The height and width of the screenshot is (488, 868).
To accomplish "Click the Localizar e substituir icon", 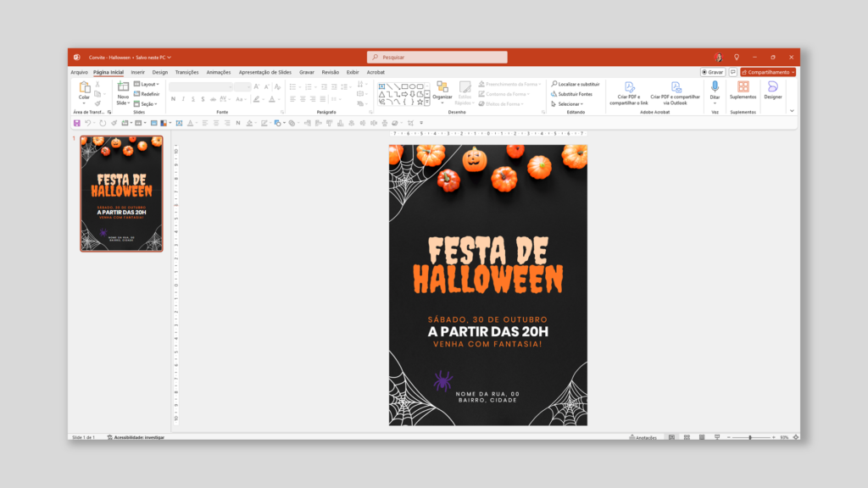I will click(x=554, y=82).
